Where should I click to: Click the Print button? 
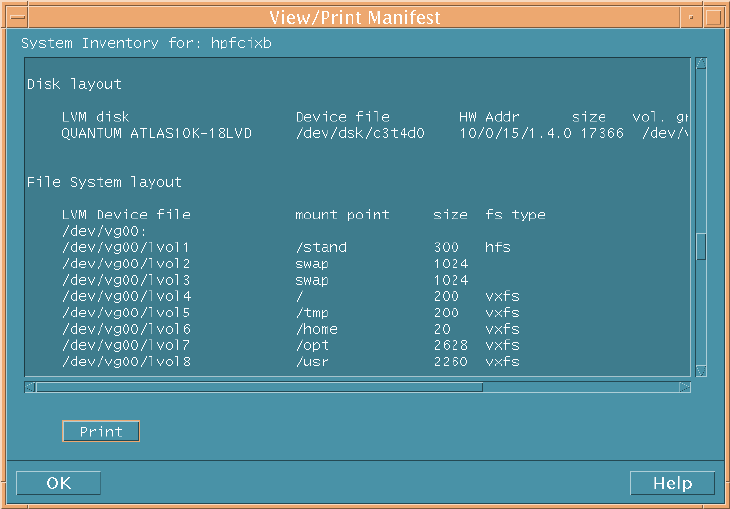101,431
